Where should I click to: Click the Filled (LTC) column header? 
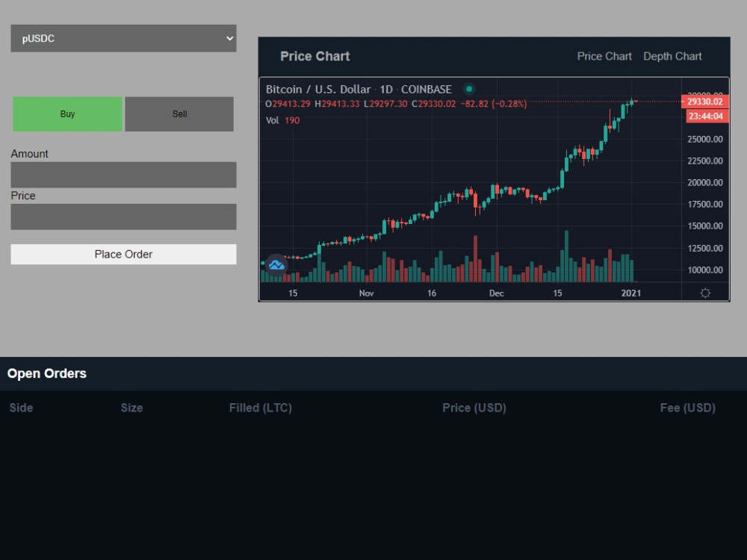coord(260,408)
